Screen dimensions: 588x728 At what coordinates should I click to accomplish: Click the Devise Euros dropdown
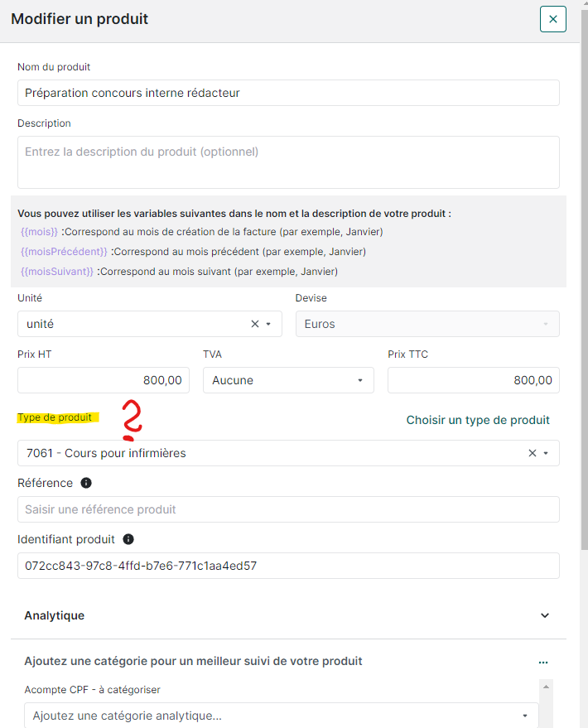[x=427, y=324]
